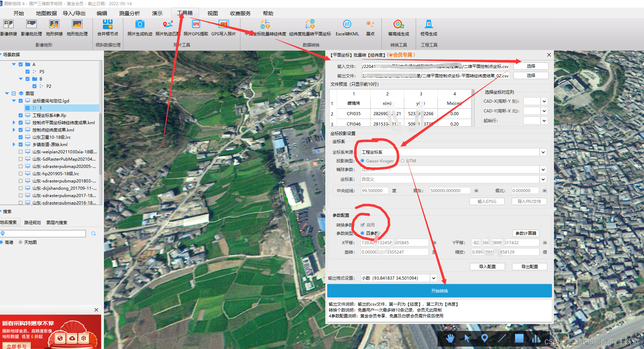This screenshot has width=644, height=349.
Task: Expand the 乡镇街道-原始.kml node
Action: 14,144
